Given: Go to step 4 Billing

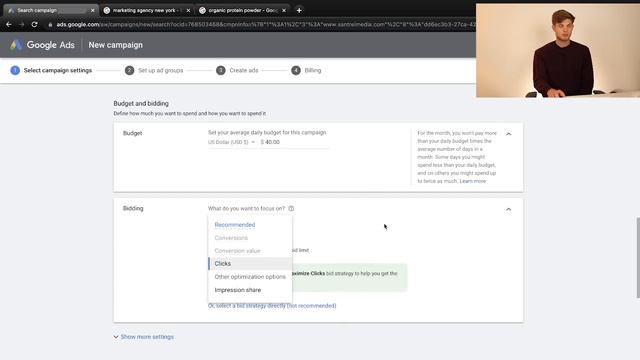Looking at the screenshot, I should click(306, 70).
